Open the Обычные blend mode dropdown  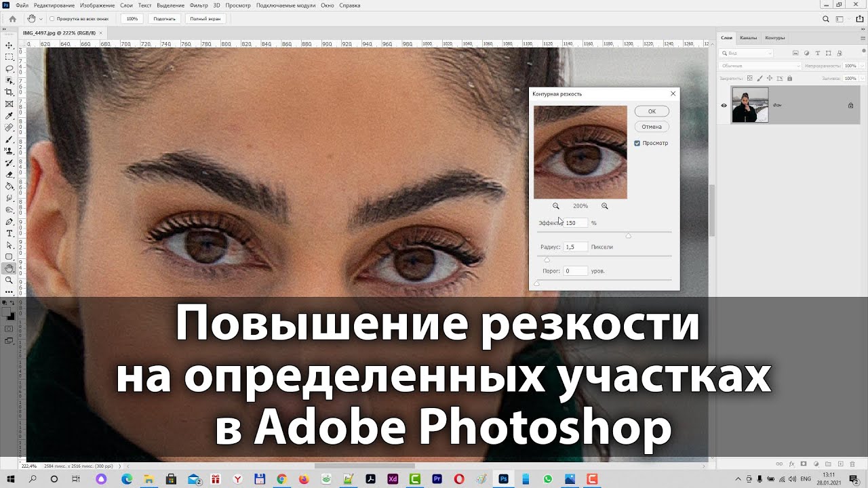[x=760, y=66]
